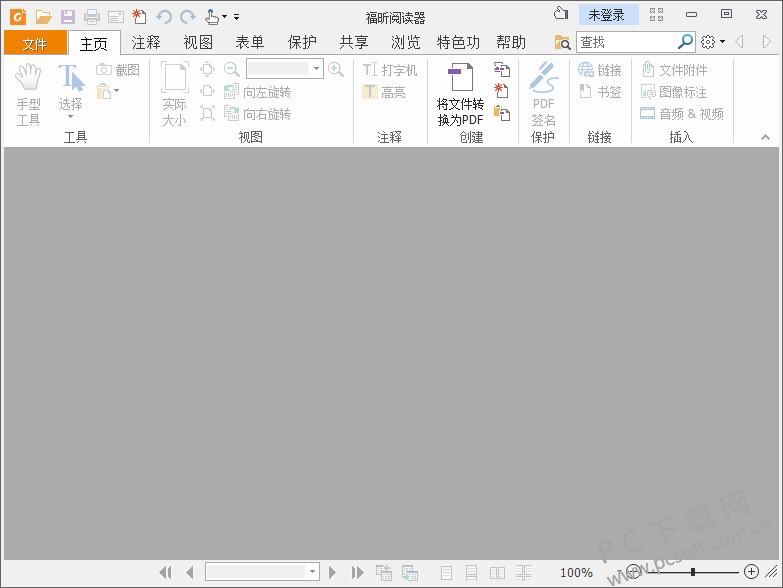The image size is (783, 588).
Task: Insert 图像标注 image annotation
Action: pos(674,92)
